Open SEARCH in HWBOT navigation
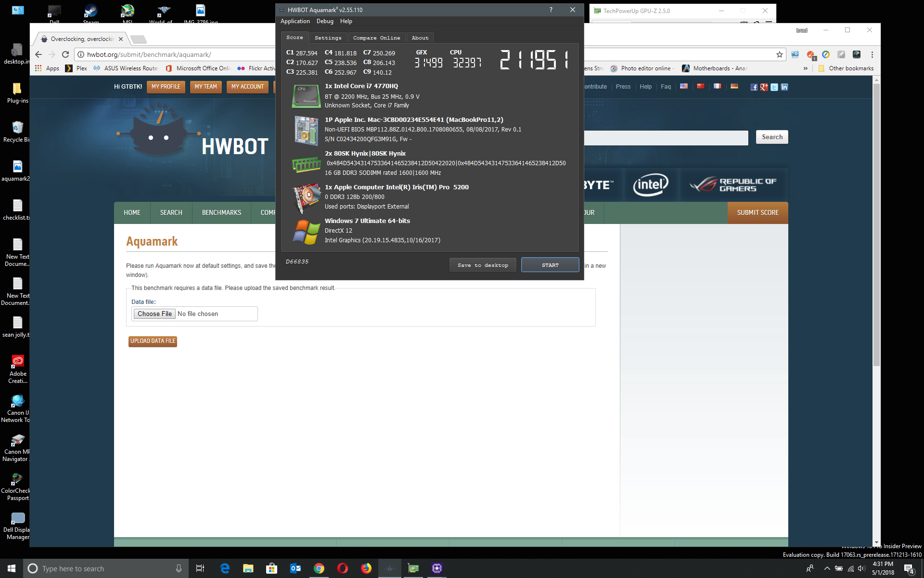The height and width of the screenshot is (578, 924). coord(171,212)
